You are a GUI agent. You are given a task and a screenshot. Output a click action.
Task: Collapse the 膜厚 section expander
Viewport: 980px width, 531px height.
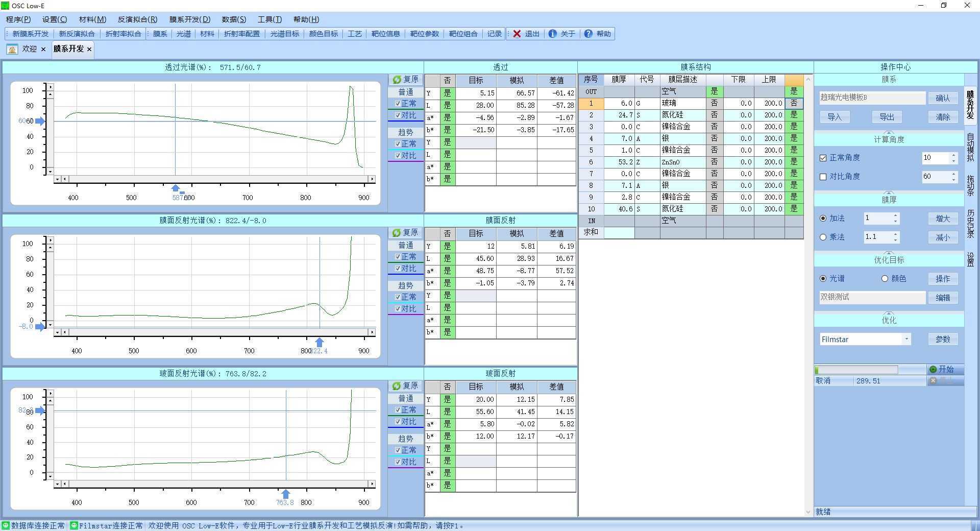pyautogui.click(x=889, y=194)
